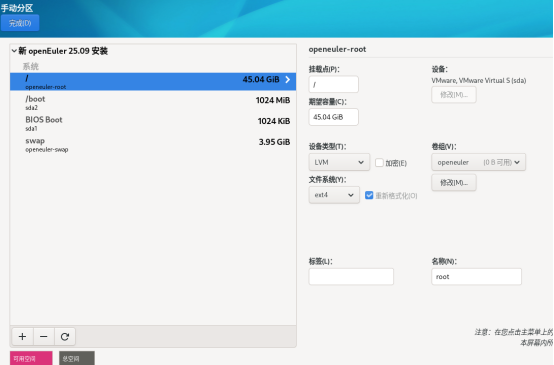Toggle the 重新格式化(O) reformat checkbox
Viewport: 554px width, 365px height.
[369, 195]
